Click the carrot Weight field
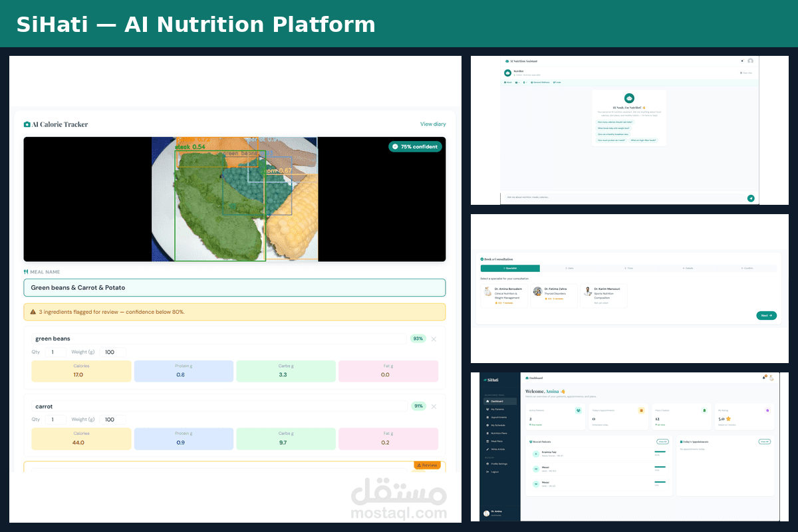Image resolution: width=798 pixels, height=532 pixels. pos(112,420)
